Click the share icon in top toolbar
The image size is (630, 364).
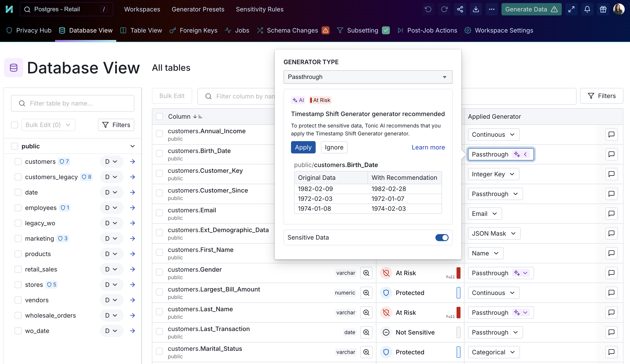pos(460,9)
